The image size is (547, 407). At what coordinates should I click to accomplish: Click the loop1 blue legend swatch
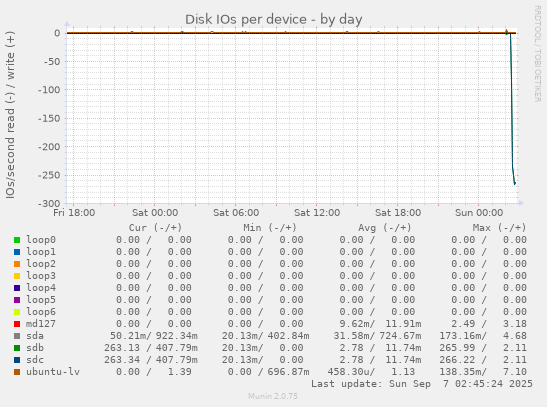pyautogui.click(x=17, y=252)
